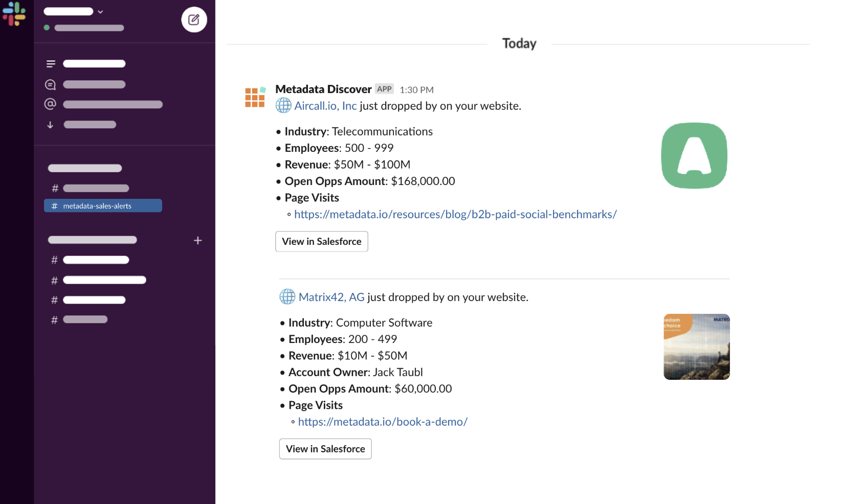Click the globe icon beside Matrix42, AG
This screenshot has width=841, height=504.
(x=287, y=297)
